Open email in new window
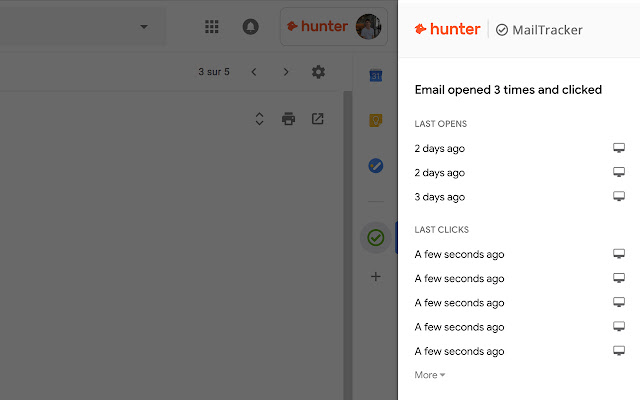This screenshot has width=640, height=400. [317, 119]
